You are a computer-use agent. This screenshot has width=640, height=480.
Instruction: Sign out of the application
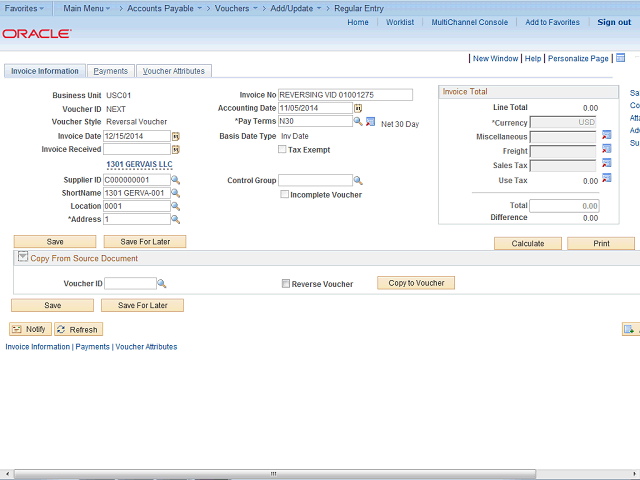coord(614,22)
